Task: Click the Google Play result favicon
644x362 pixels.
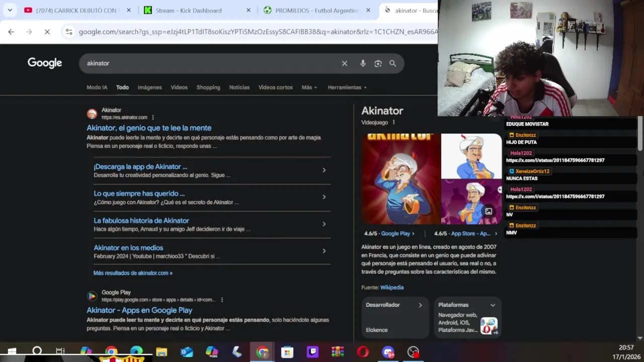Action: point(92,296)
